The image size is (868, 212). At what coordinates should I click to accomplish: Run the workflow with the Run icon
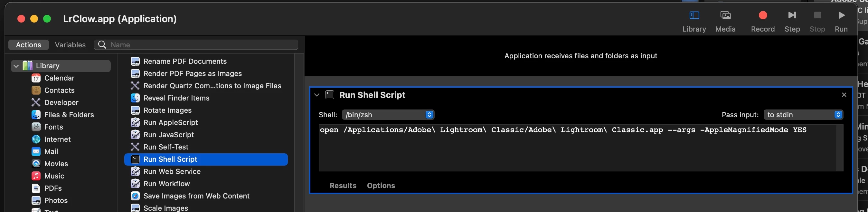tap(841, 15)
